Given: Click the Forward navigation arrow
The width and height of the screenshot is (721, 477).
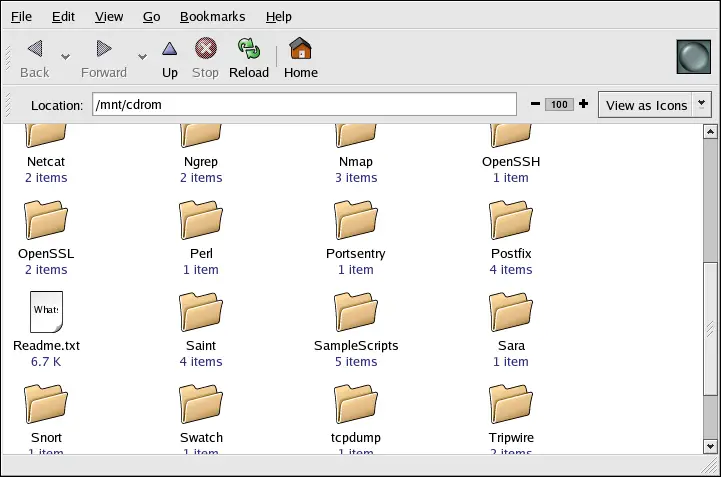Looking at the screenshot, I should pyautogui.click(x=103, y=49).
